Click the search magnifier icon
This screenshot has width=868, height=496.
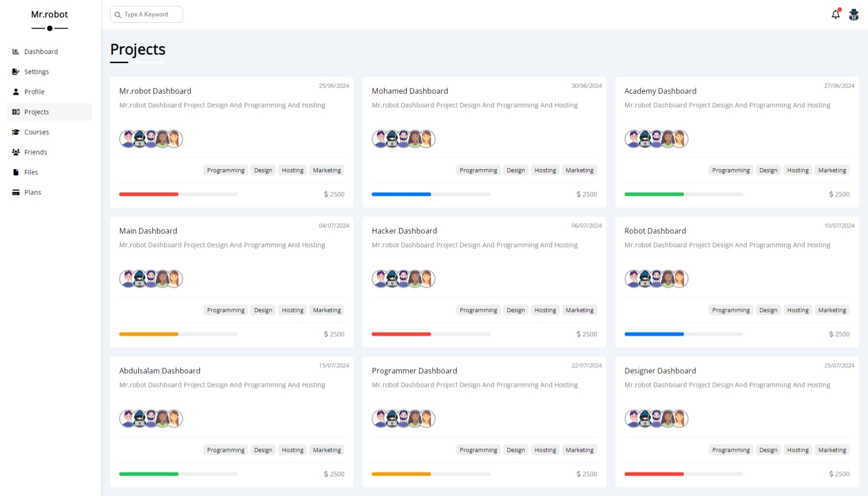[x=118, y=15]
